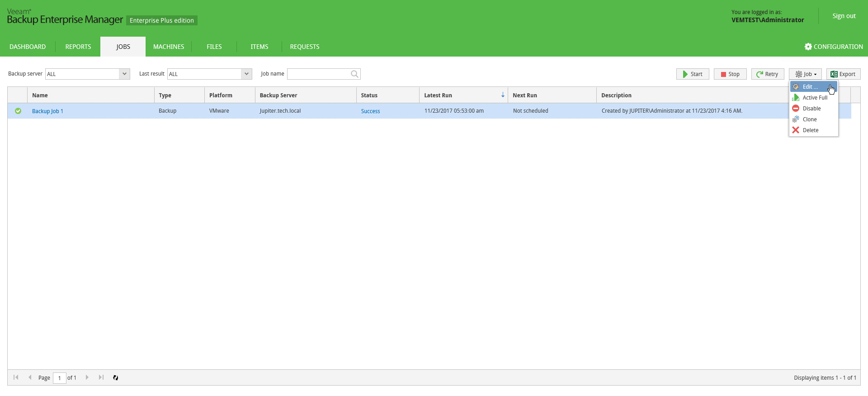
Task: Click the page number field
Action: (x=60, y=378)
